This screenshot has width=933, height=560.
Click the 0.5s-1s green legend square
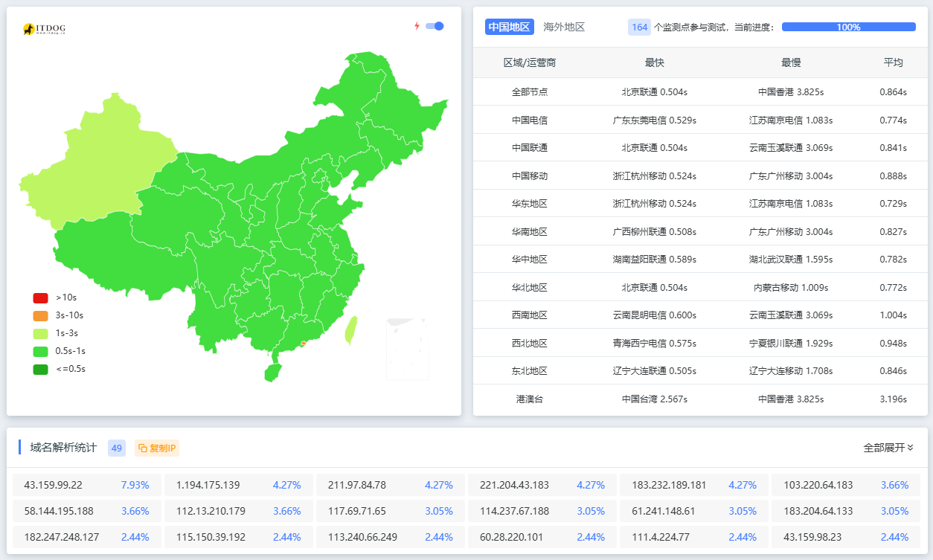[x=40, y=351]
